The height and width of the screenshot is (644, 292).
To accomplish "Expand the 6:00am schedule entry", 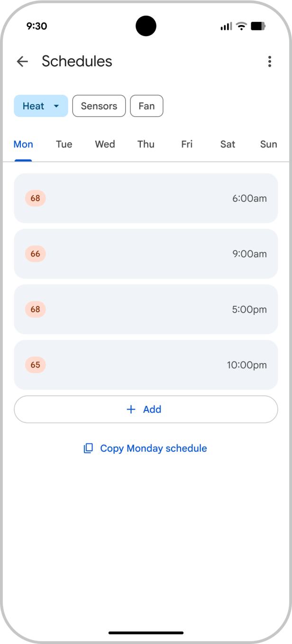I will [146, 198].
